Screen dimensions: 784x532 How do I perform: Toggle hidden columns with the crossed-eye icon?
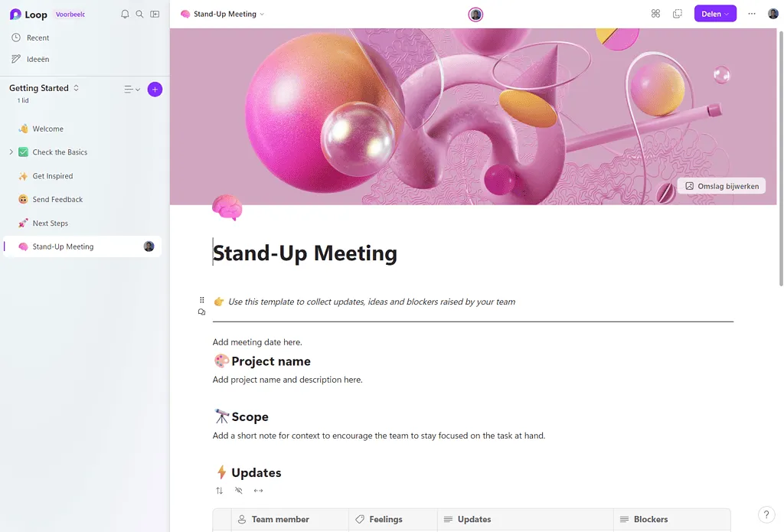point(239,491)
